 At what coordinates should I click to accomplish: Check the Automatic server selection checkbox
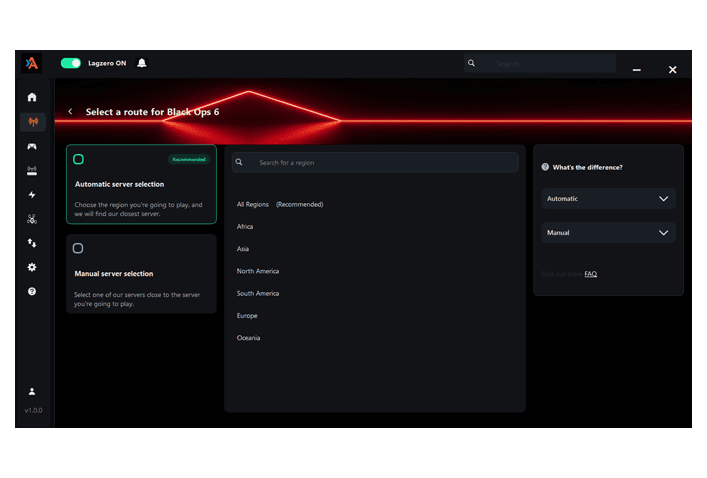(79, 159)
